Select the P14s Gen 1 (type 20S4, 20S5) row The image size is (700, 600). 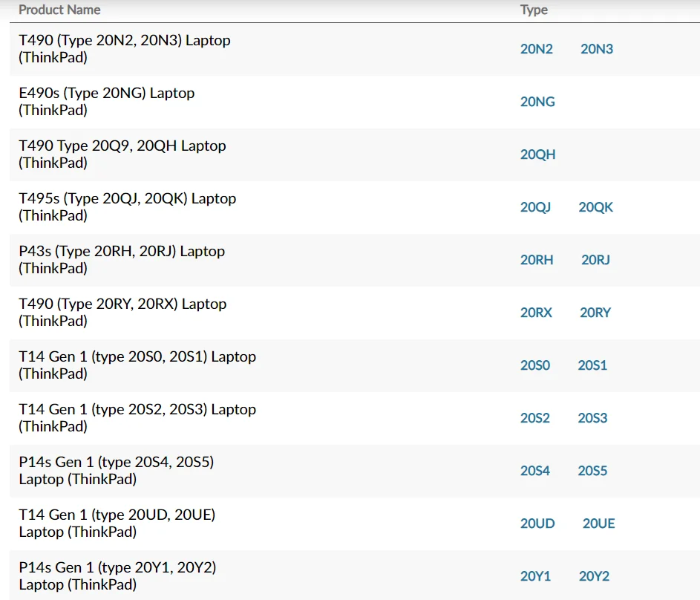(355, 471)
